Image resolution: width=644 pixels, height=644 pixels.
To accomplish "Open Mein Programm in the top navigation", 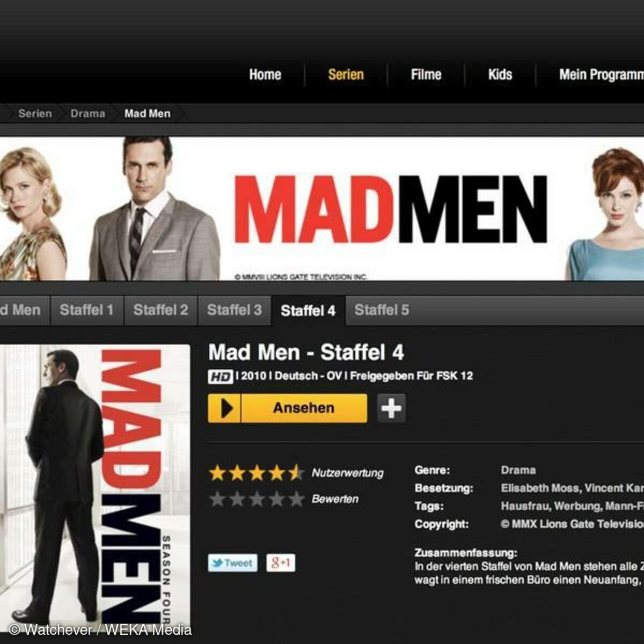I will point(602,75).
